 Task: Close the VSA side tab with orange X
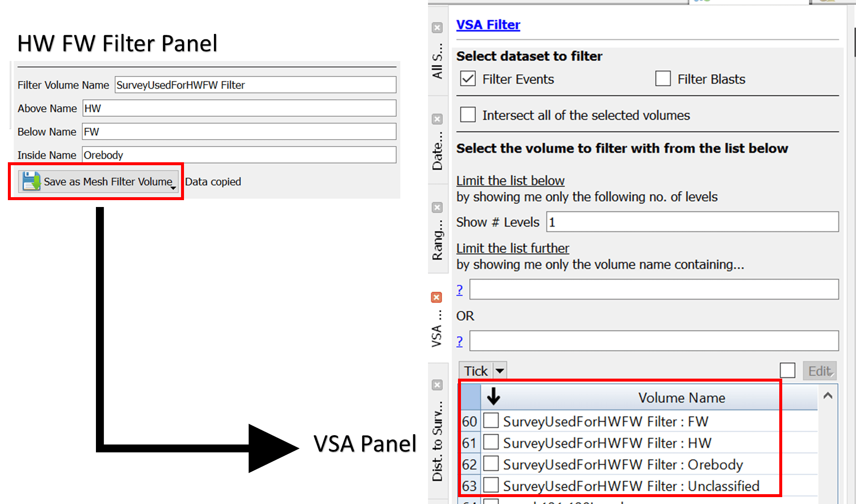click(x=436, y=297)
